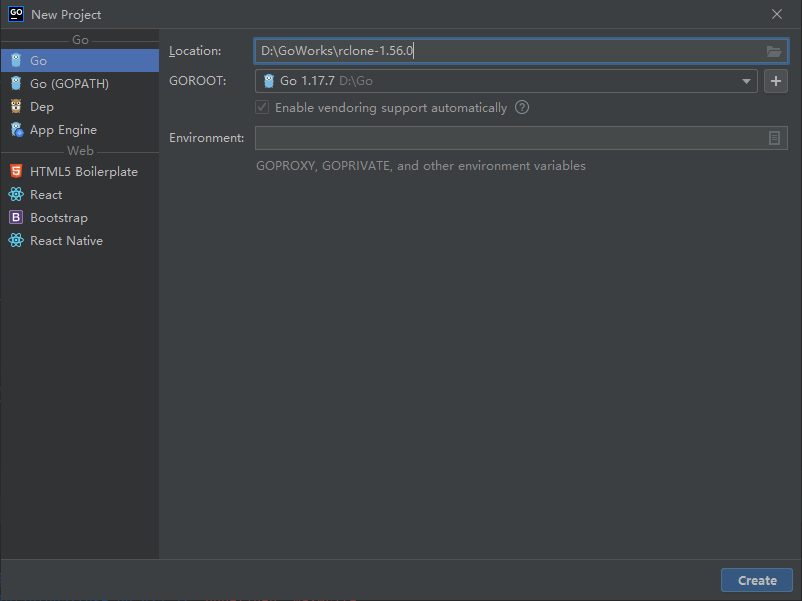Click the New Project title text
The image size is (802, 601).
click(66, 15)
